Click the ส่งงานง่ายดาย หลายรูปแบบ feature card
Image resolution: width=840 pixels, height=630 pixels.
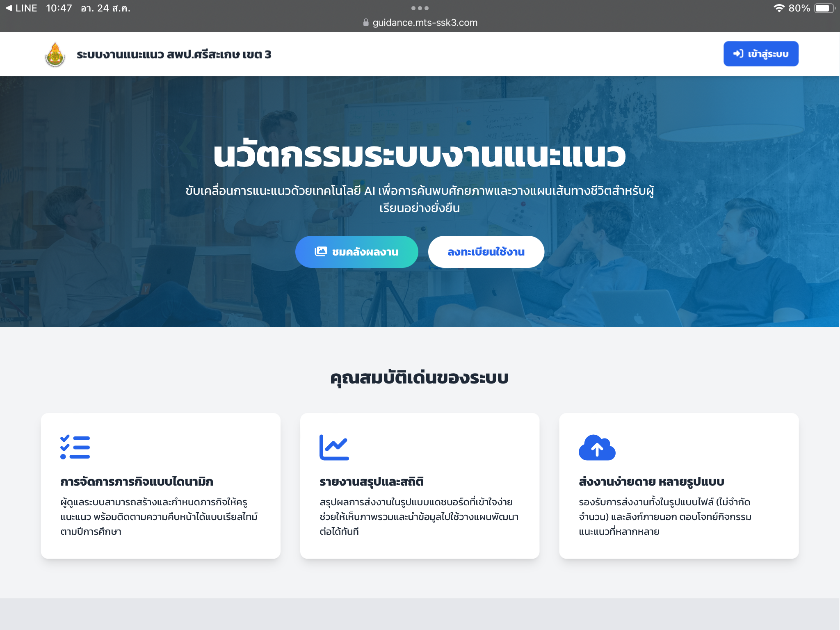pyautogui.click(x=679, y=486)
